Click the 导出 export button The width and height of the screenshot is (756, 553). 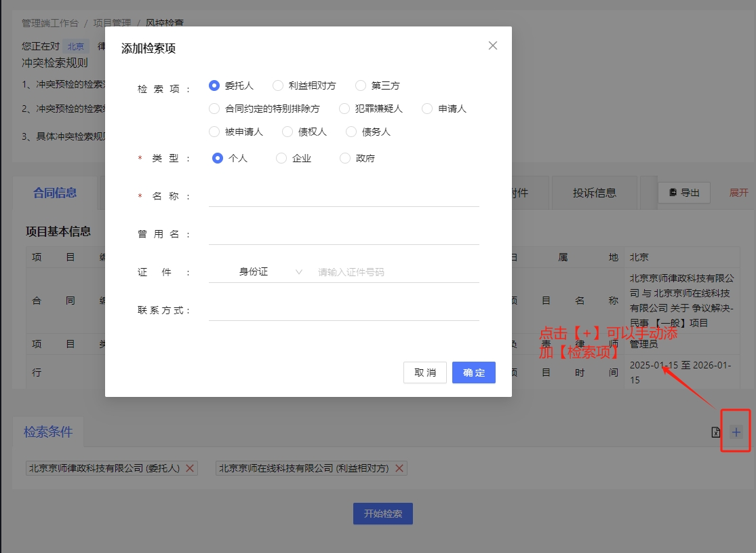(x=683, y=193)
